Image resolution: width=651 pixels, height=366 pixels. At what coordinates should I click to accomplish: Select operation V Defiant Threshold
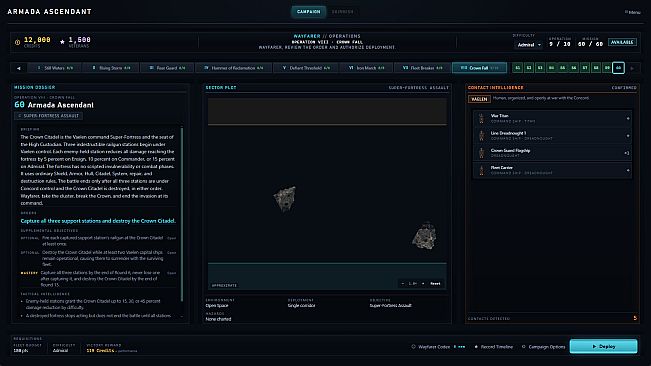point(306,68)
